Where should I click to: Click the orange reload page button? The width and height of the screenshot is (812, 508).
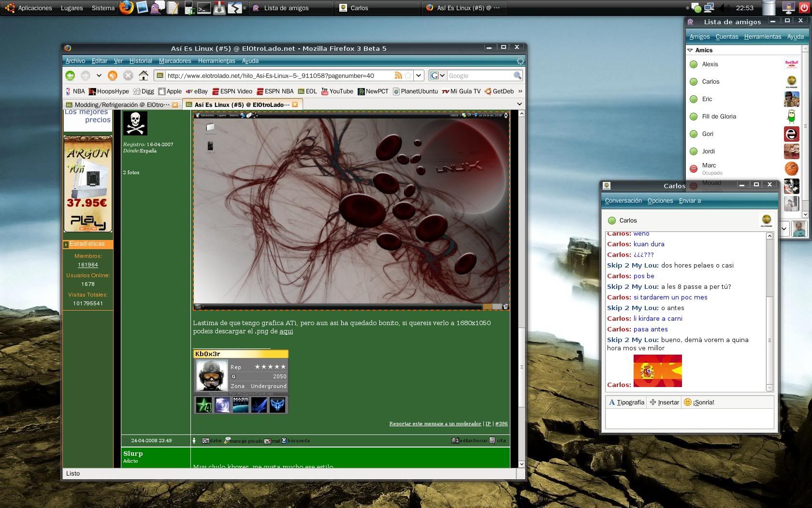point(113,75)
